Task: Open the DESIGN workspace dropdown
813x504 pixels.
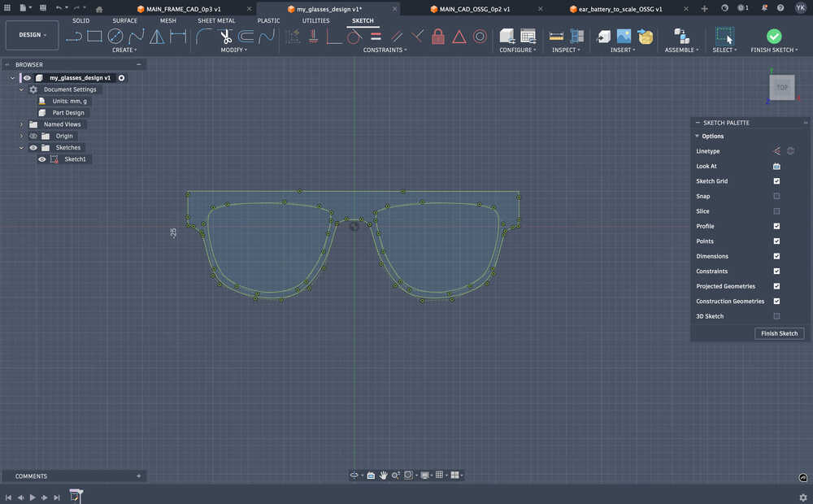Action: tap(32, 35)
